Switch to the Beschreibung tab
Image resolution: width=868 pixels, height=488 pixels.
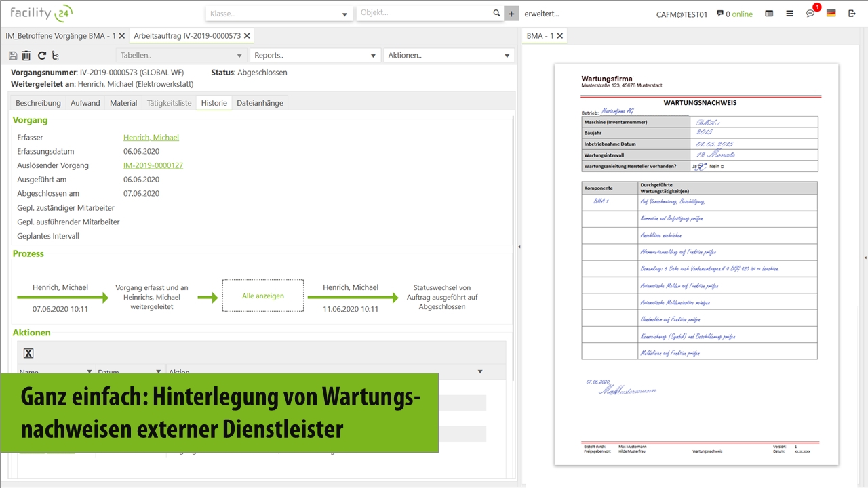pos(38,103)
